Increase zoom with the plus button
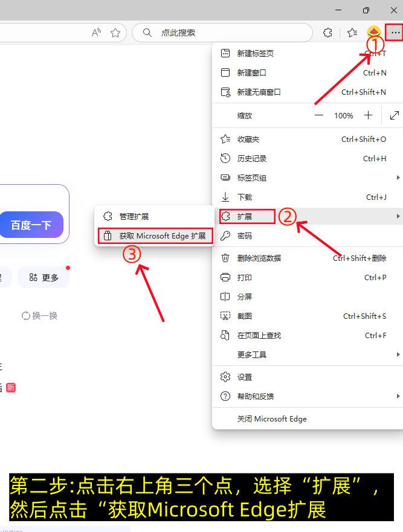 pos(368,115)
